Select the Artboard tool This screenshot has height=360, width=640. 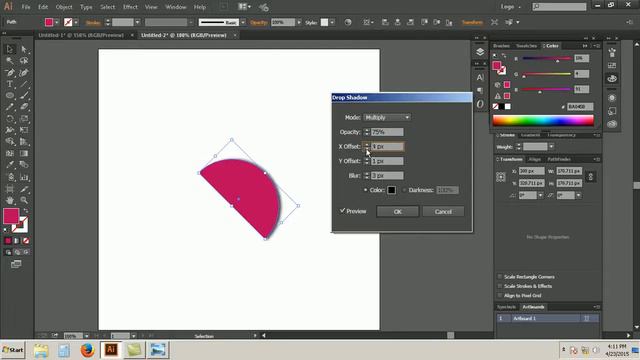click(10, 189)
